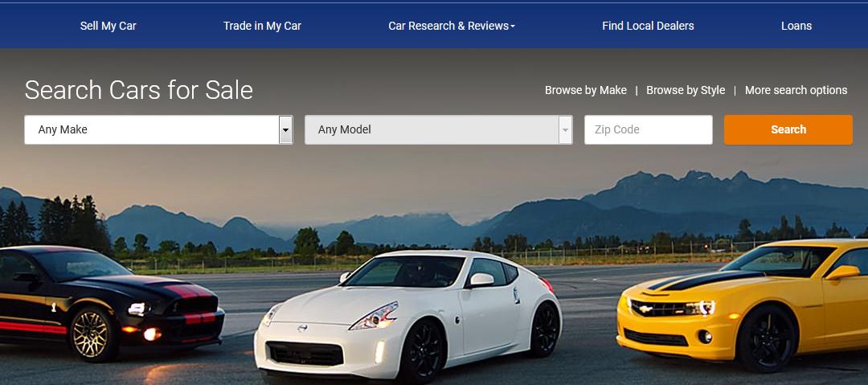
Task: Expand Car Research & Reviews menu
Action: click(452, 26)
